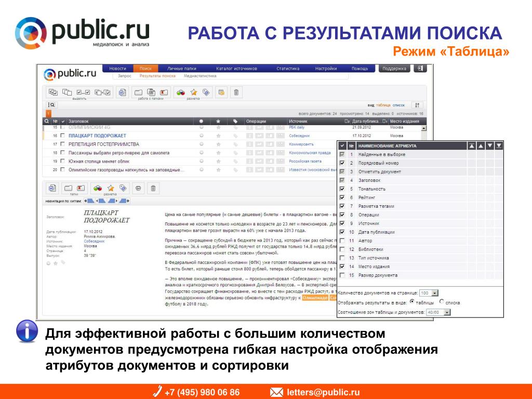Open the 'Настройки' menu tab
The width and height of the screenshot is (532, 399).
tap(326, 69)
